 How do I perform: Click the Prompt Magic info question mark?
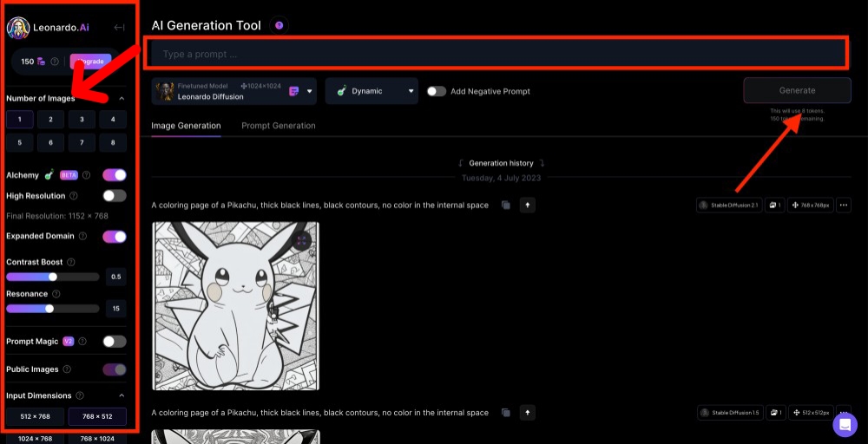click(82, 342)
